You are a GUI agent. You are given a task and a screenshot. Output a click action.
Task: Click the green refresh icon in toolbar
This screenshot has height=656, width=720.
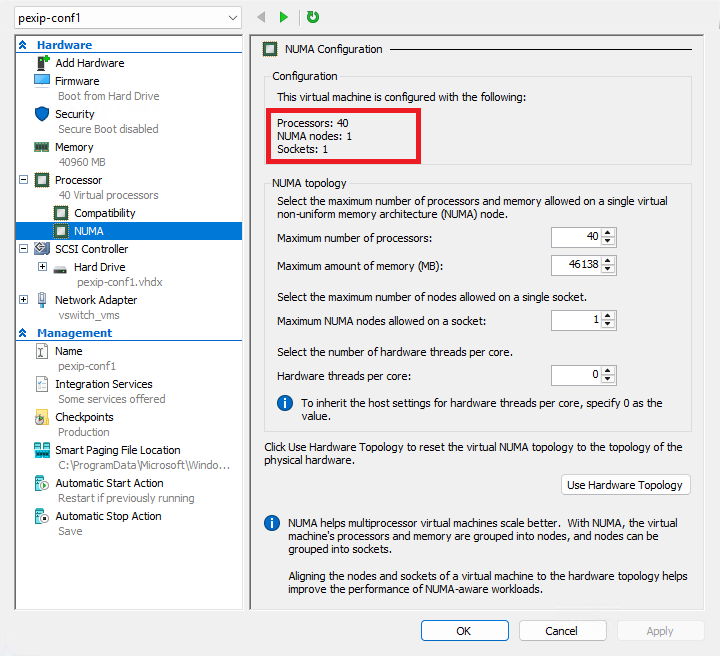click(x=313, y=17)
